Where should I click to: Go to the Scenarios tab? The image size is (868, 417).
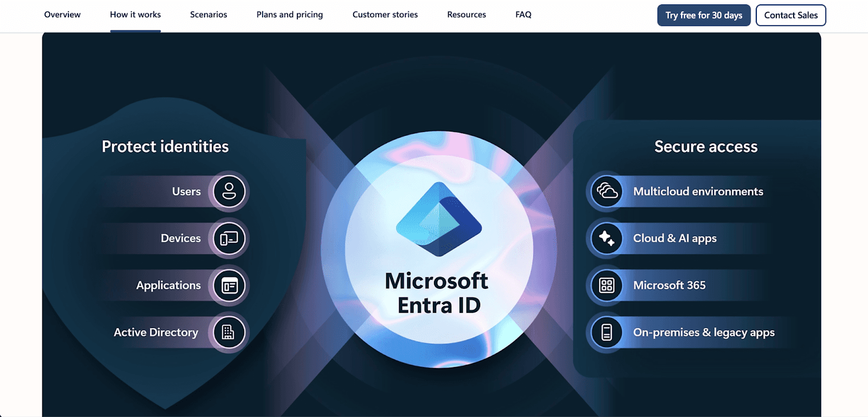[208, 15]
